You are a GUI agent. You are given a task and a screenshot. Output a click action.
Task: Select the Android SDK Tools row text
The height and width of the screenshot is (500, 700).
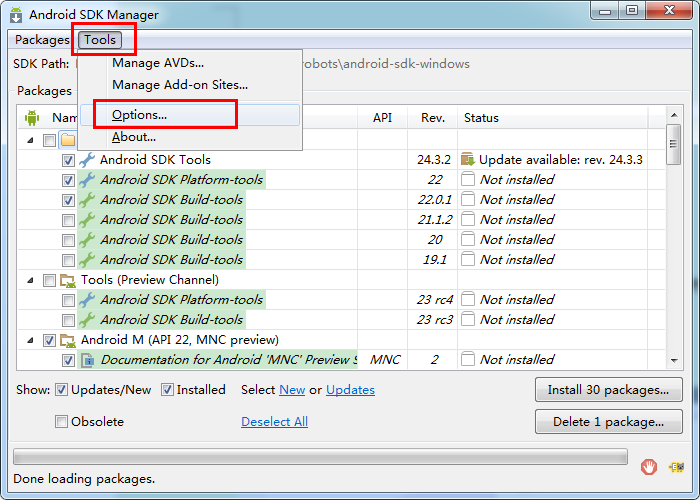tap(155, 160)
